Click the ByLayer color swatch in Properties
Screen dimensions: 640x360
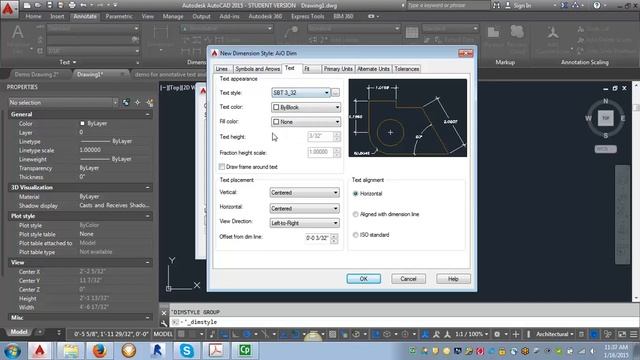coord(82,123)
